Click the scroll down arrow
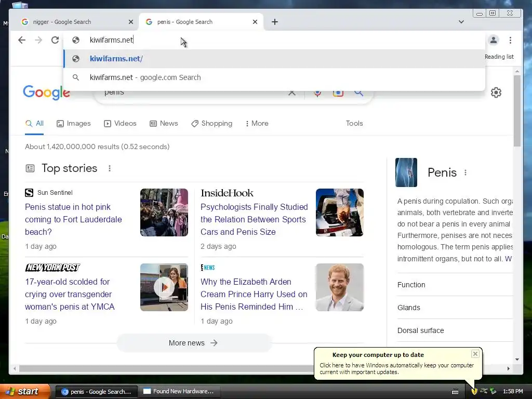 click(517, 360)
